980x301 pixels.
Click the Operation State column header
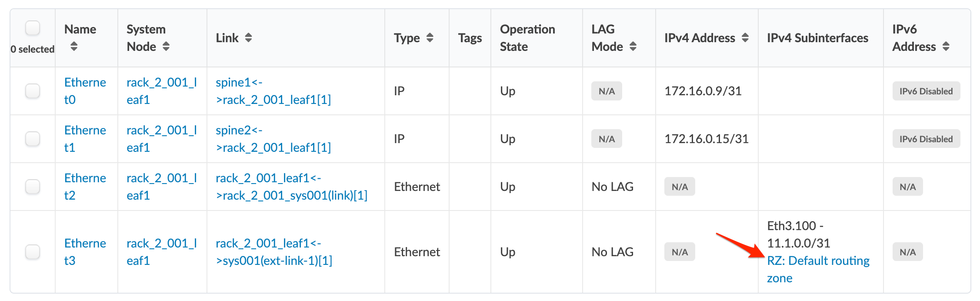527,38
